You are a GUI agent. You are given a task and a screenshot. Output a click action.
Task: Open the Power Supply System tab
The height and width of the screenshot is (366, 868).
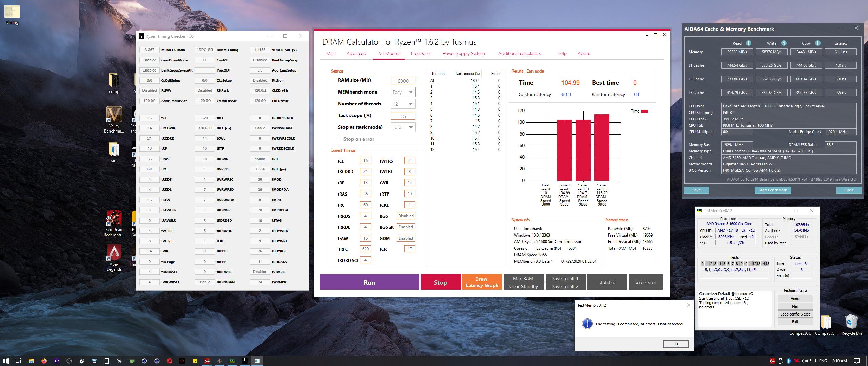pyautogui.click(x=463, y=53)
